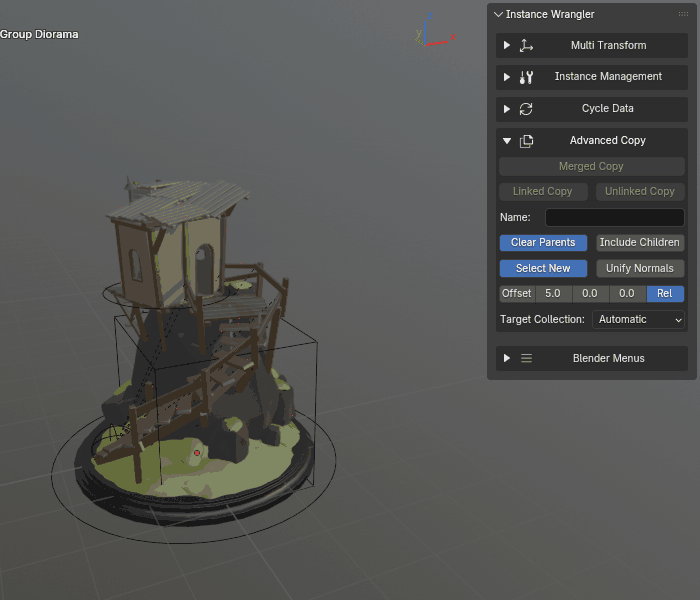Click the Offset X value 5.0

tap(554, 294)
